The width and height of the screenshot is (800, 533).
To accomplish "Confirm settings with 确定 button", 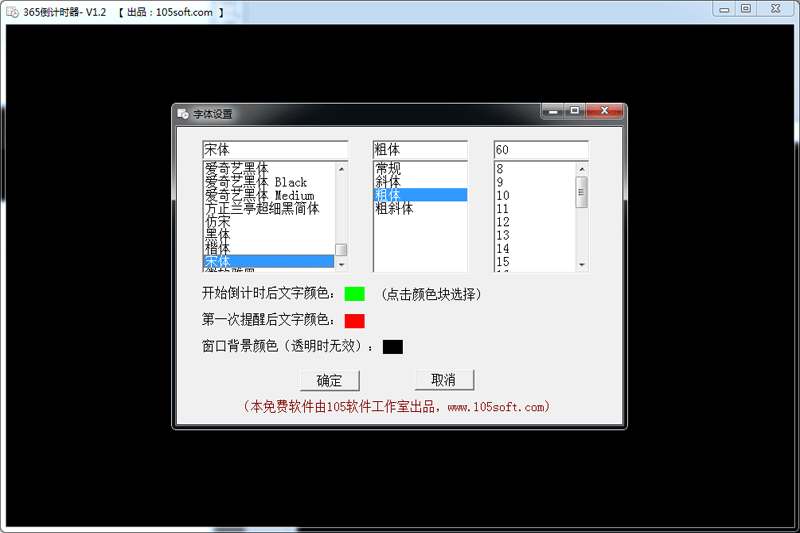I will point(329,380).
